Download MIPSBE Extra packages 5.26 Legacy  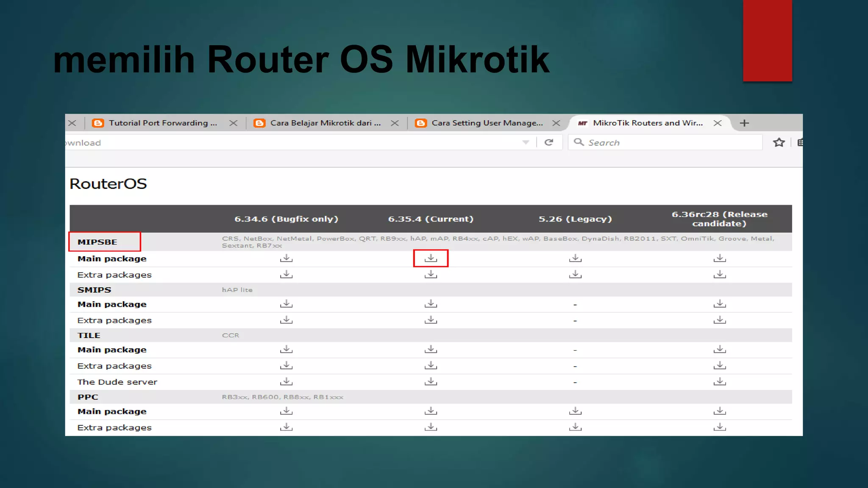[575, 274]
